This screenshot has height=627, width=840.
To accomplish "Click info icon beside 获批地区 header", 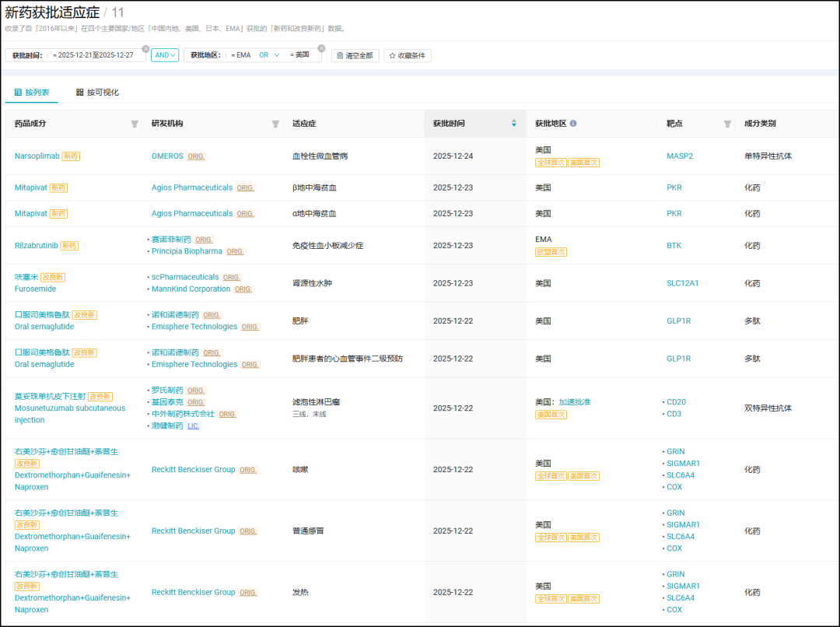I will pos(573,123).
